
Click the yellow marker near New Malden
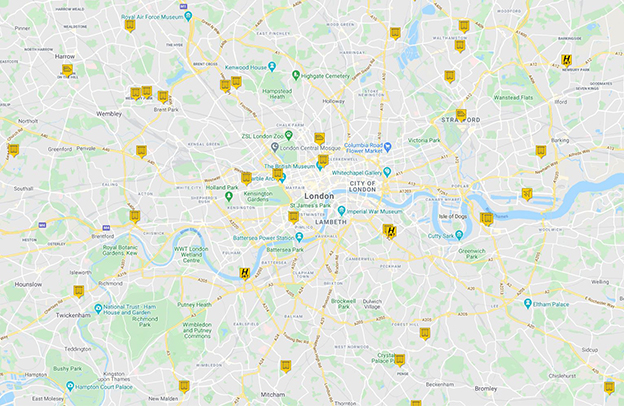tap(183, 386)
